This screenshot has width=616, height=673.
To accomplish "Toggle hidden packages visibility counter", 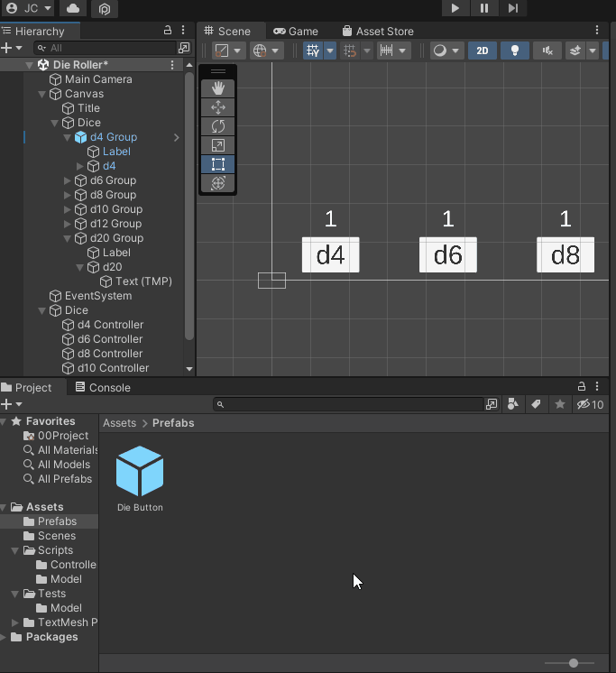I will (590, 404).
